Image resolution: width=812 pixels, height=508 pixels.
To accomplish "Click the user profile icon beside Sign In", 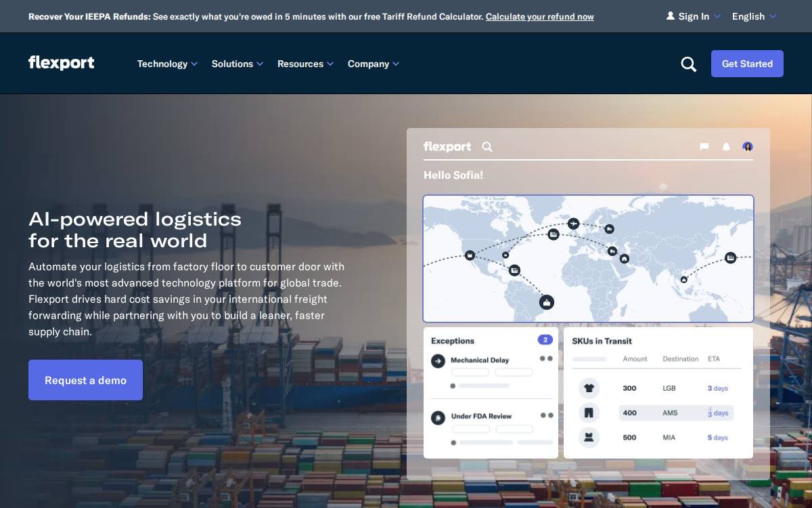I will click(x=671, y=16).
